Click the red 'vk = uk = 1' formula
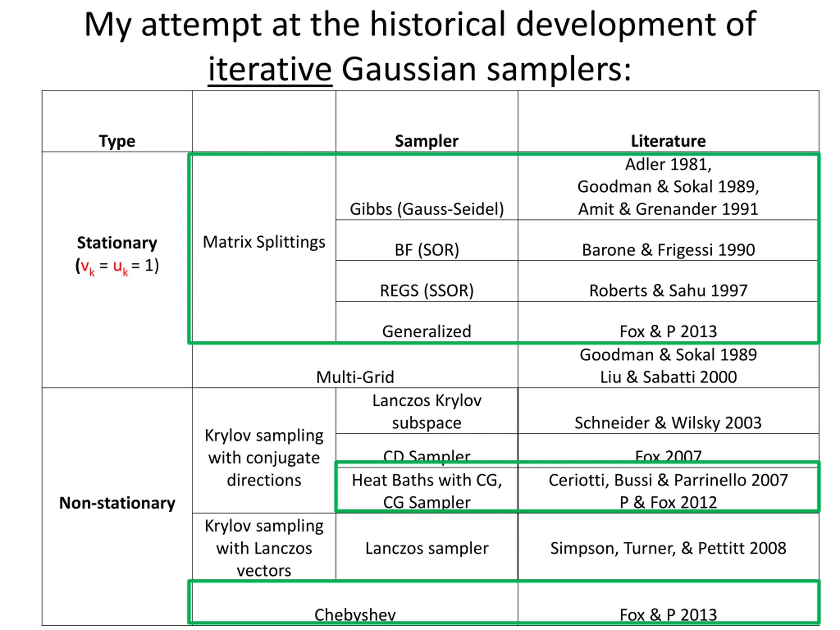Image resolution: width=840 pixels, height=630 pixels. click(117, 266)
